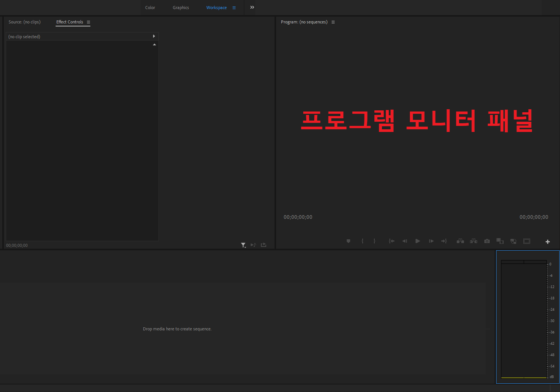Click Go to In point icon

[391, 241]
